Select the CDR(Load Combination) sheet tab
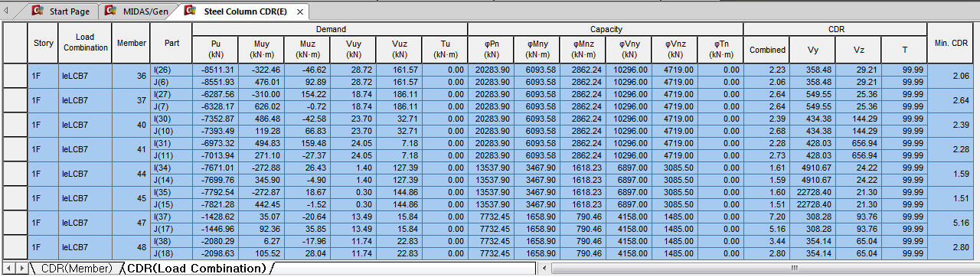Viewport: 980px width, 277px height. point(196,269)
